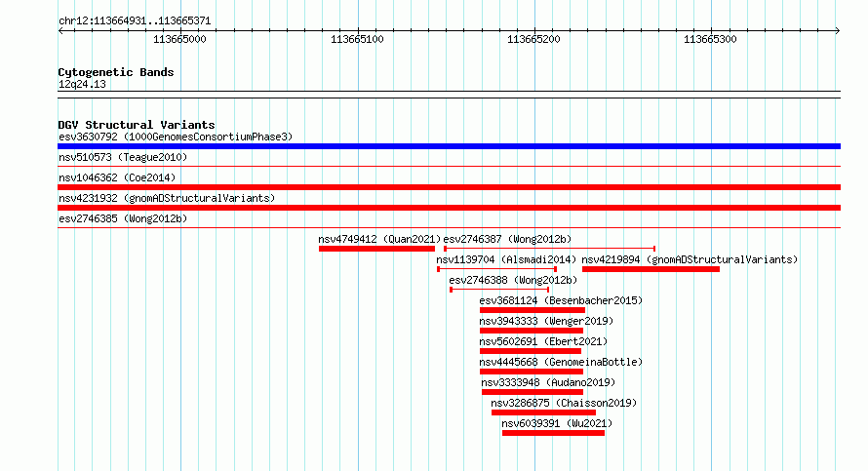The image size is (868, 471).
Task: Click the right arrow on the ruler
Action: tap(838, 31)
